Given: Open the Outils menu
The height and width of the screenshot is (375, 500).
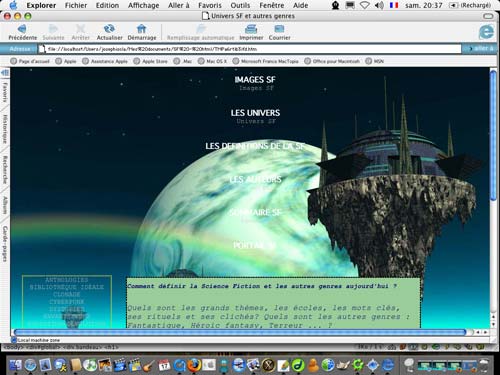Looking at the screenshot, I should pyautogui.click(x=240, y=5).
